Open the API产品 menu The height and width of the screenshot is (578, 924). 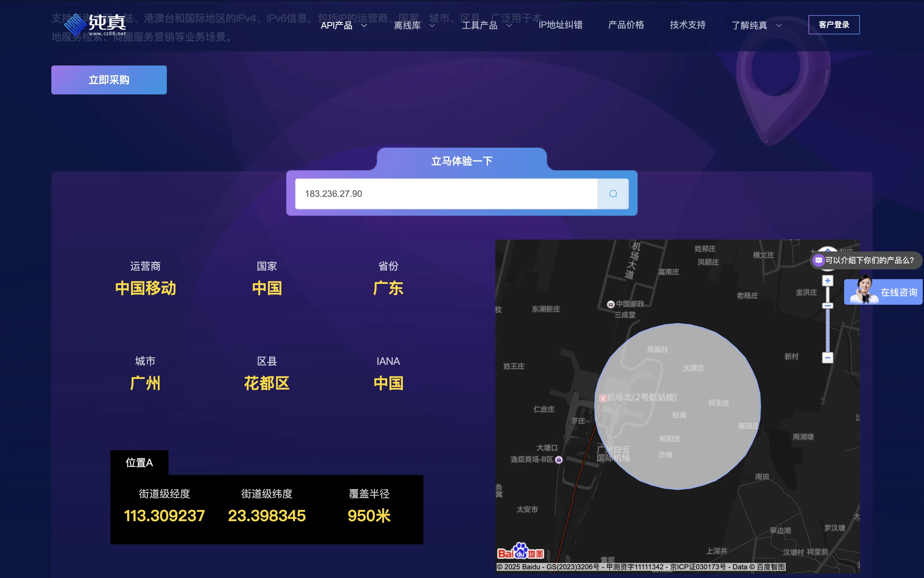(x=336, y=25)
